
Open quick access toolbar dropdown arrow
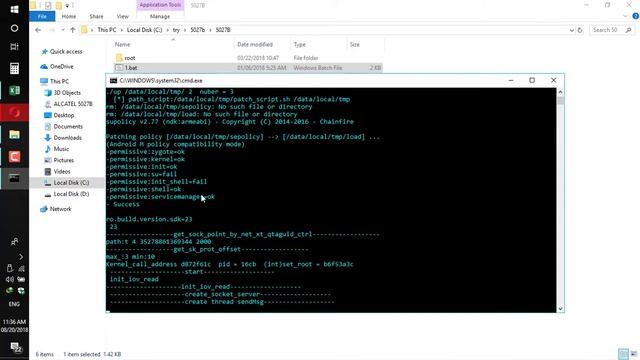(67, 5)
